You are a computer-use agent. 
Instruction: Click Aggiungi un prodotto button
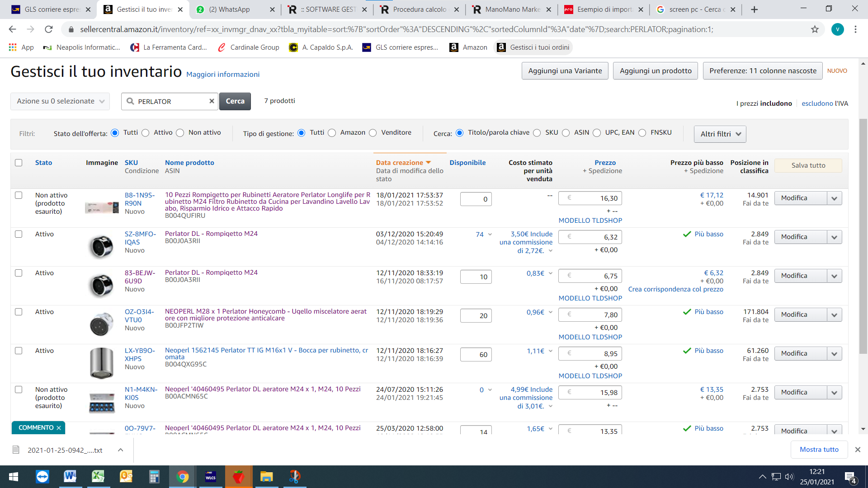point(656,71)
